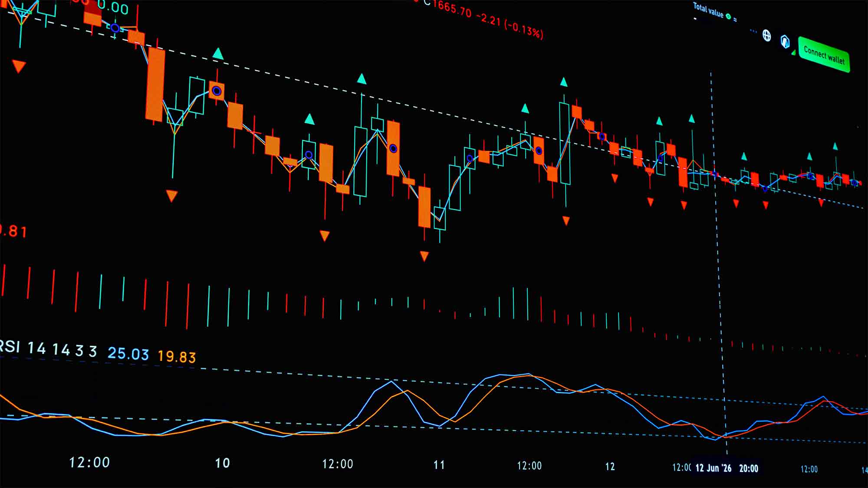Screen dimensions: 868x488
Task: Open the Arbitrum network selector icon
Action: [x=785, y=42]
